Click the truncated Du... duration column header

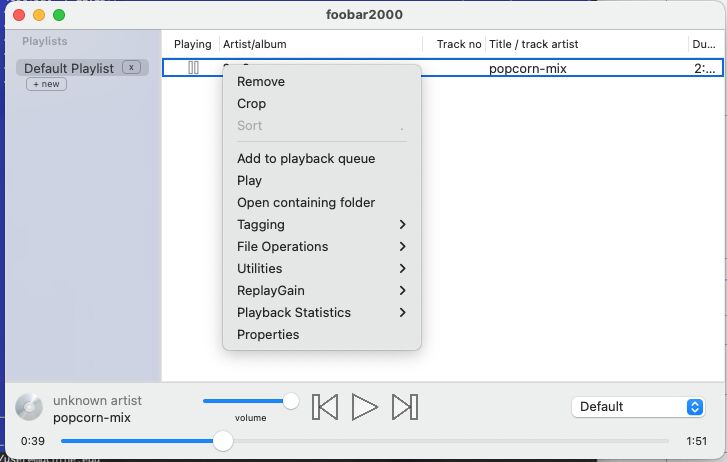point(703,44)
